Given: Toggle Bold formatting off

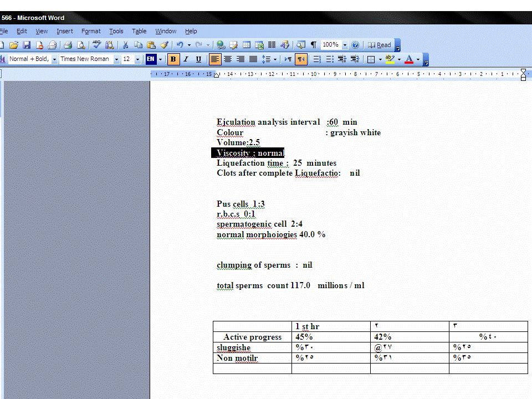Looking at the screenshot, I should point(173,59).
